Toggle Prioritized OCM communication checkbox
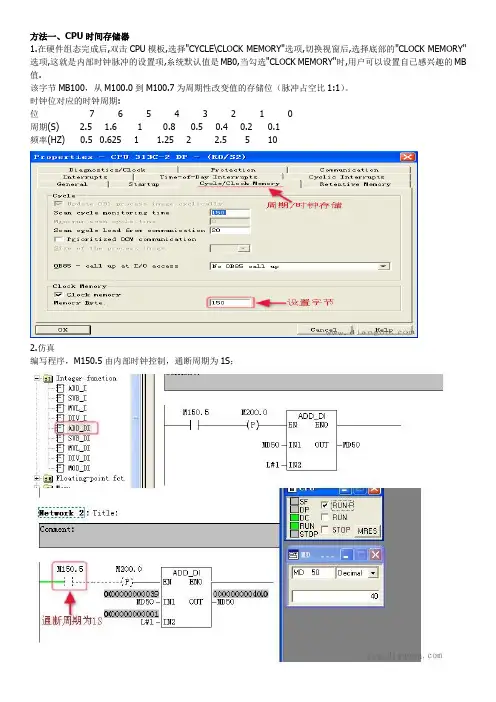This screenshot has height=702, width=496. (58, 240)
